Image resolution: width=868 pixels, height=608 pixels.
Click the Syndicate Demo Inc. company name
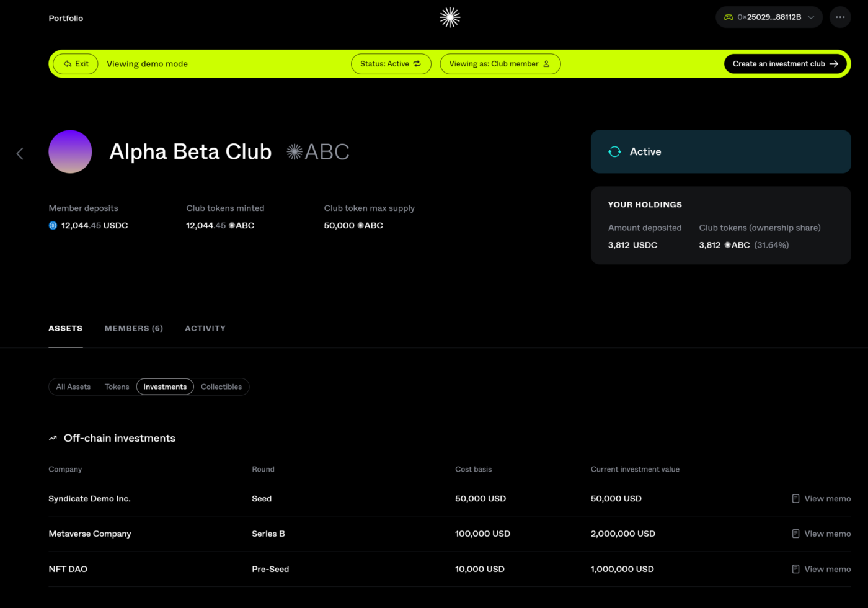tap(89, 498)
